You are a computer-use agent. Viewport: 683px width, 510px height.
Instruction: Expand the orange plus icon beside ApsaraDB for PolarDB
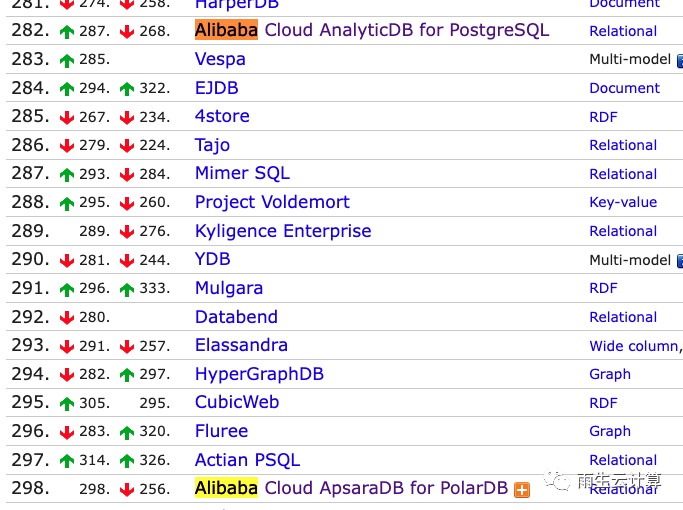point(522,490)
